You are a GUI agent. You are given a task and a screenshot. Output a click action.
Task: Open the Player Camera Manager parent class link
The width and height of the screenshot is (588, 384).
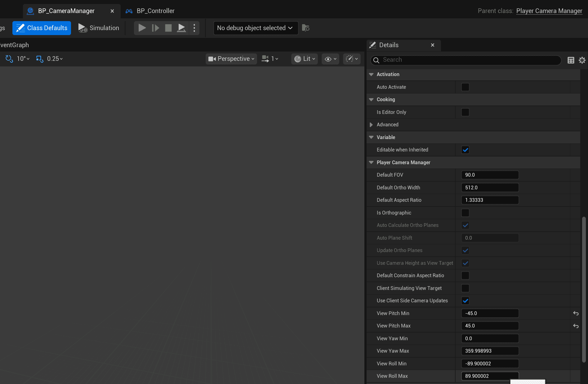coord(549,11)
